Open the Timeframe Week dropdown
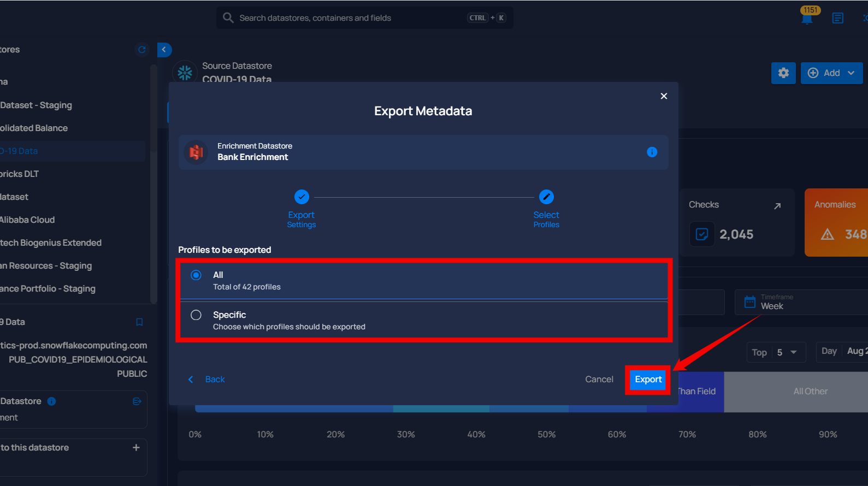 [x=801, y=302]
